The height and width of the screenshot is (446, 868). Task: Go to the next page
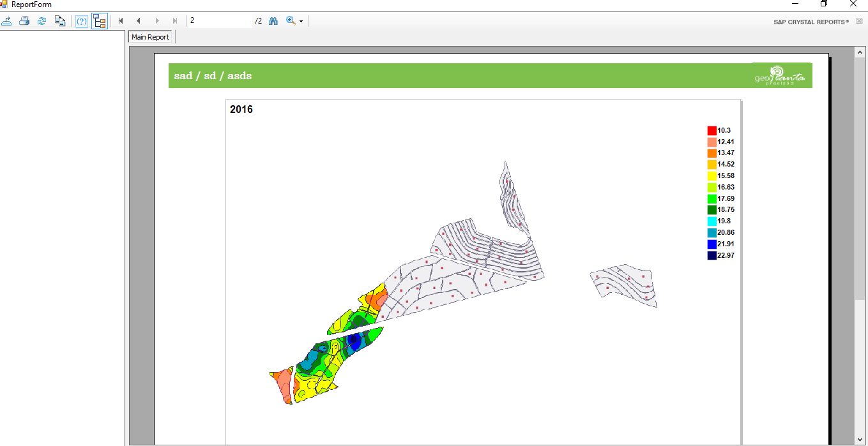coord(157,21)
